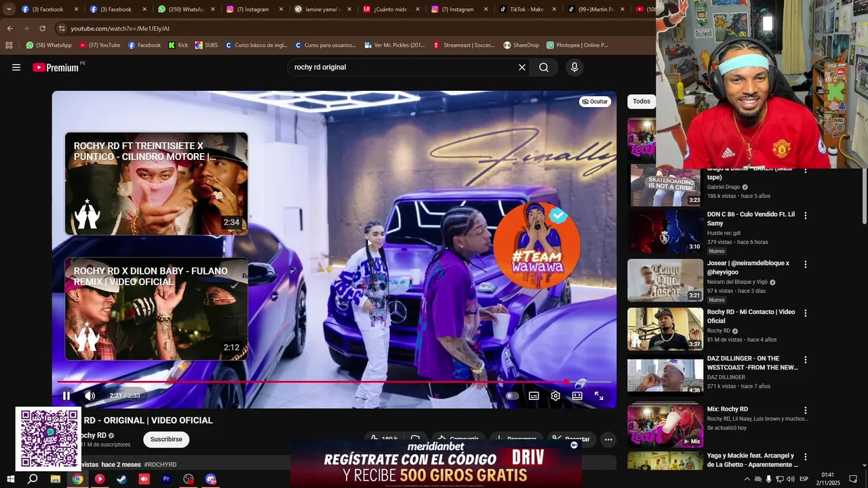Screen dimensions: 868x488
Task: Start voice search with the microphone
Action: [x=574, y=67]
